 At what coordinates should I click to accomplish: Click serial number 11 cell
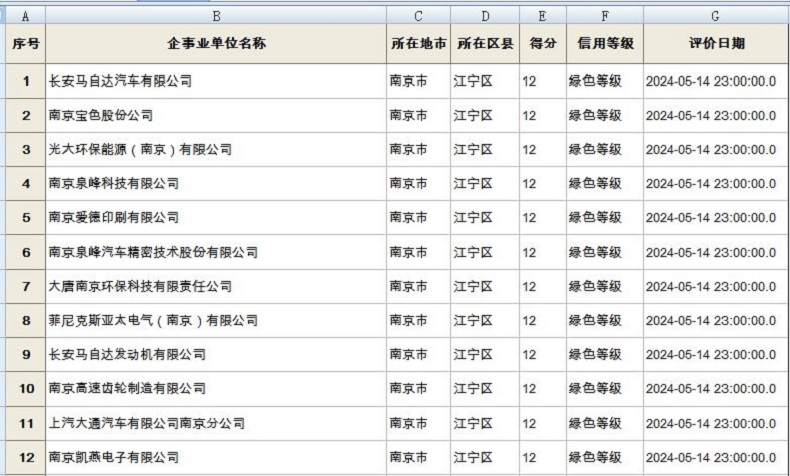pyautogui.click(x=25, y=423)
